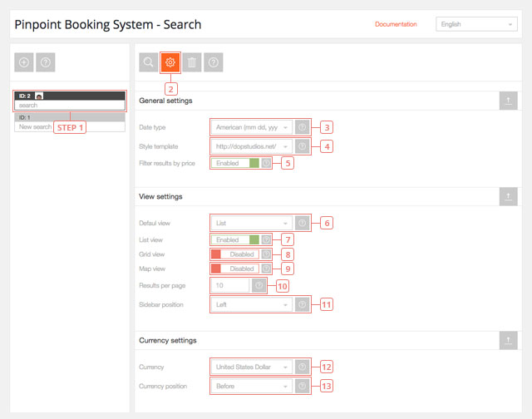
Task: Click the Results per page field
Action: click(229, 285)
